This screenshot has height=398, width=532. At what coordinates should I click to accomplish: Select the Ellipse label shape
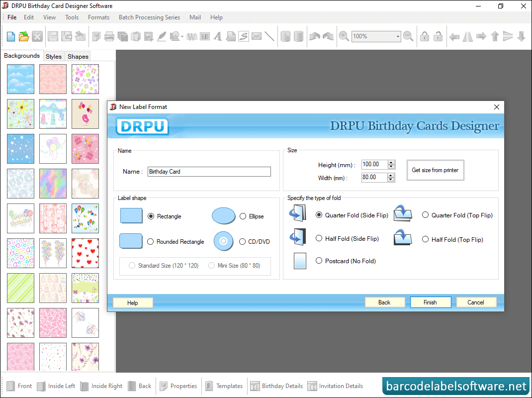click(x=243, y=216)
